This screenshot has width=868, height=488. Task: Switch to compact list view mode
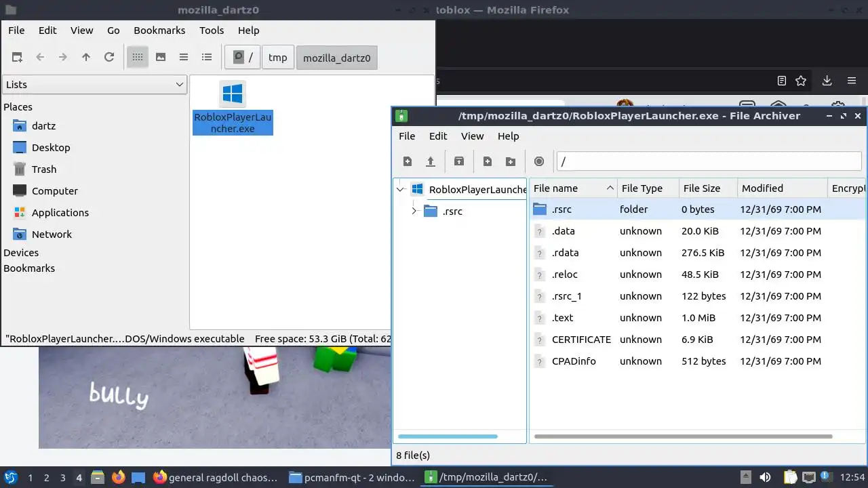tap(184, 58)
